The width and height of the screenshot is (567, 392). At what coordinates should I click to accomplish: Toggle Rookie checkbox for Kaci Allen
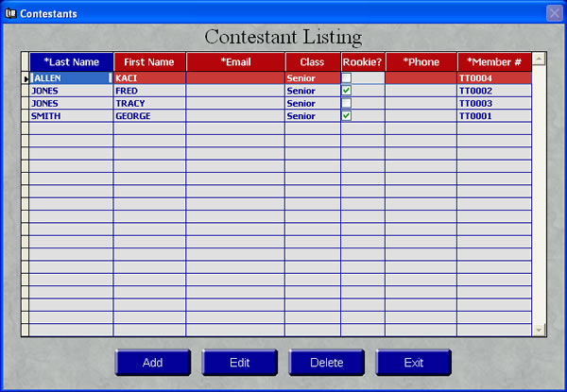click(x=347, y=78)
